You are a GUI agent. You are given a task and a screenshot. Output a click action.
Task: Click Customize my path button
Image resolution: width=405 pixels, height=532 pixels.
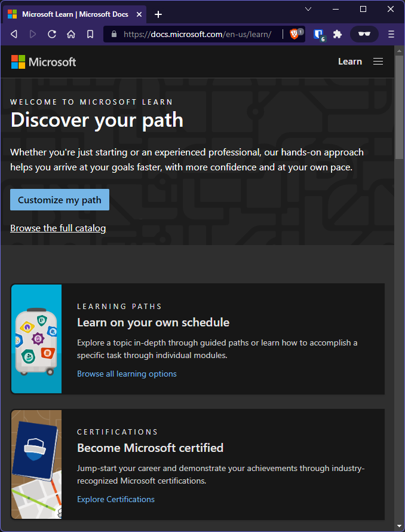click(60, 200)
